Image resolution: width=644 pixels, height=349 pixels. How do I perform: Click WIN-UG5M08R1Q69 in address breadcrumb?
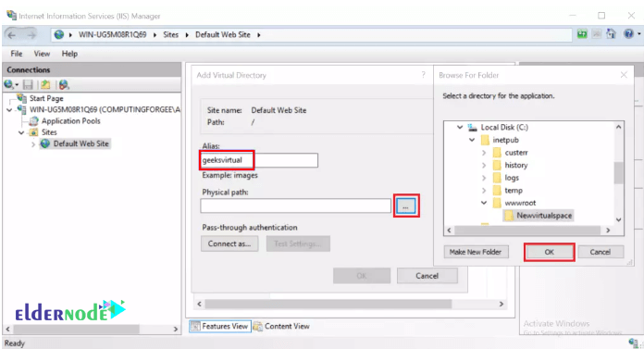pyautogui.click(x=113, y=34)
